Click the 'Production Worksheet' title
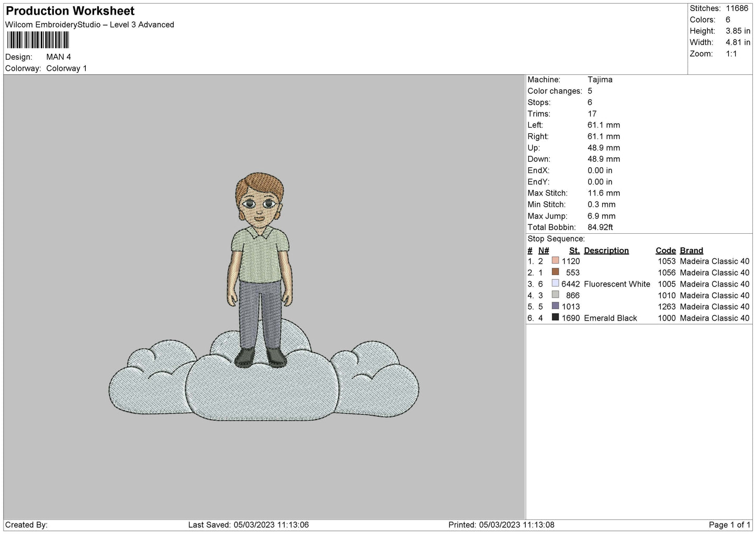 [70, 11]
